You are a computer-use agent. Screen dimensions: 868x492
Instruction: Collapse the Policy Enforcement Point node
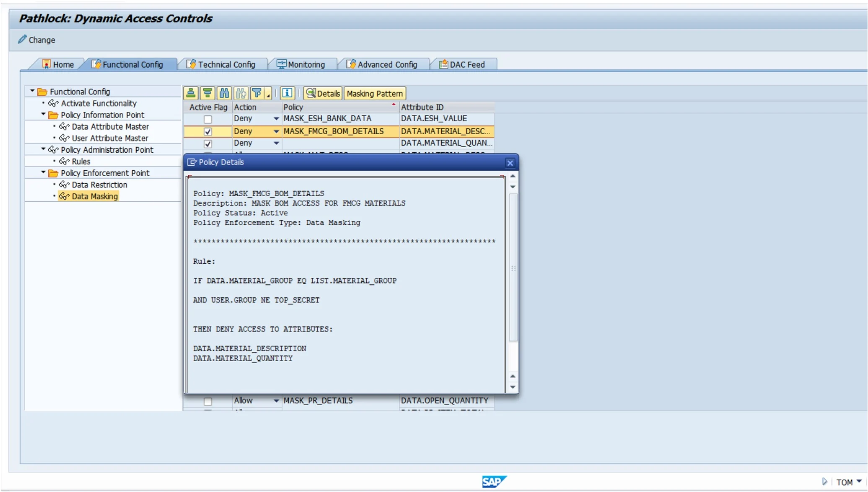pos(43,172)
